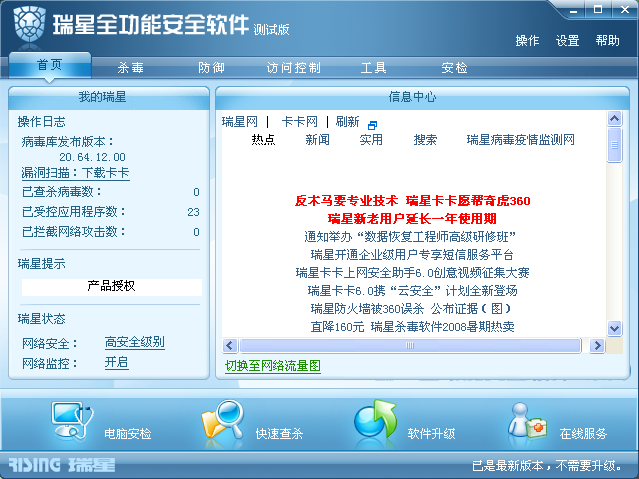Open news 瑞星卡卡上网安全助手6.0创意视频征集大赛
Image resolution: width=639 pixels, height=479 pixels.
point(412,273)
